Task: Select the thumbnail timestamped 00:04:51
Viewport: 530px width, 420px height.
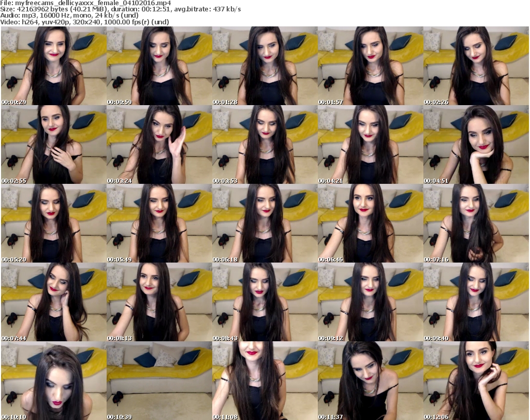Action: [x=476, y=144]
